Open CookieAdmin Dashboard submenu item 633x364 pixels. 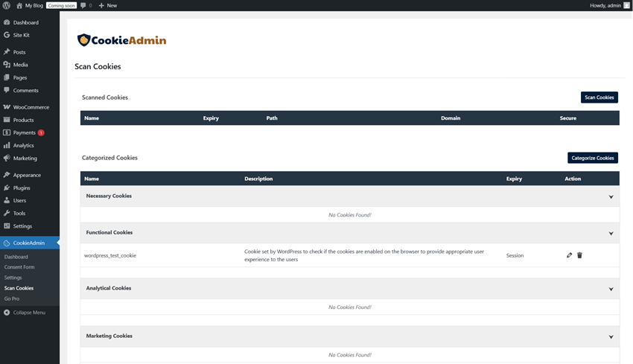[16, 257]
